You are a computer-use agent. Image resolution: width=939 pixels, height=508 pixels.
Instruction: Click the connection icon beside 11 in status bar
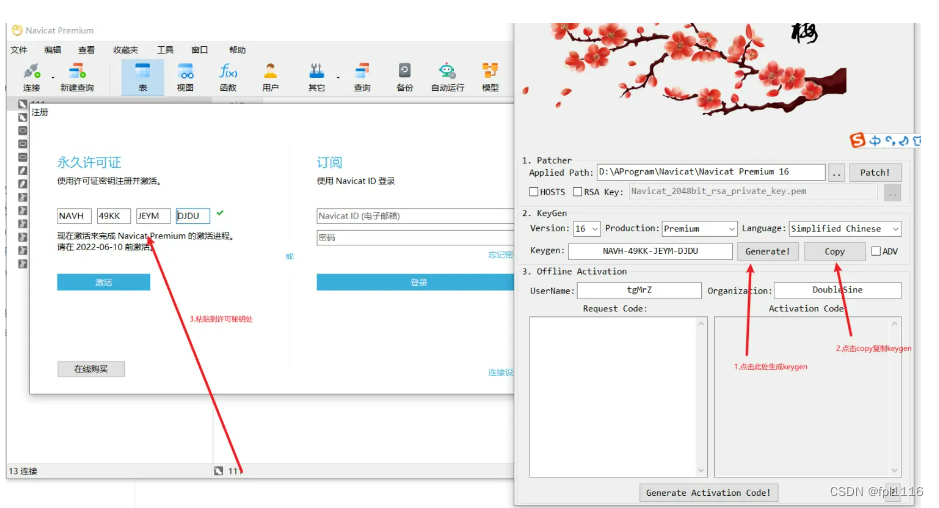click(x=219, y=471)
